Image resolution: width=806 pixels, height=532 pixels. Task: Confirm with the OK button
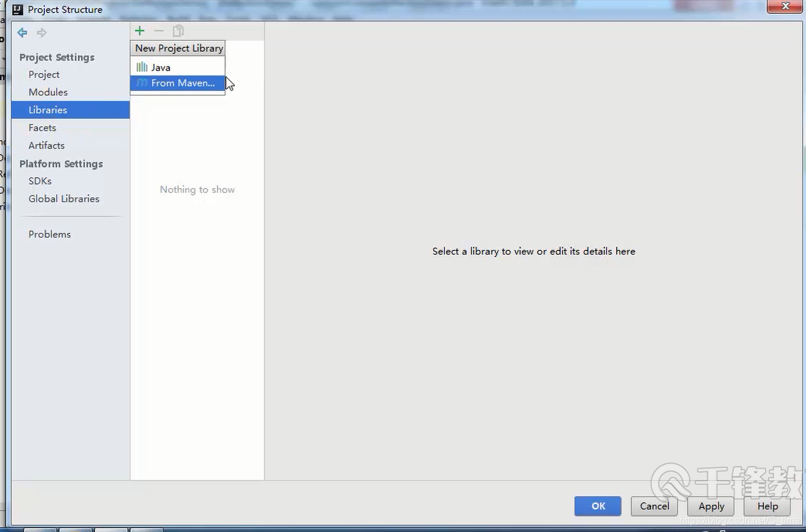pyautogui.click(x=598, y=506)
